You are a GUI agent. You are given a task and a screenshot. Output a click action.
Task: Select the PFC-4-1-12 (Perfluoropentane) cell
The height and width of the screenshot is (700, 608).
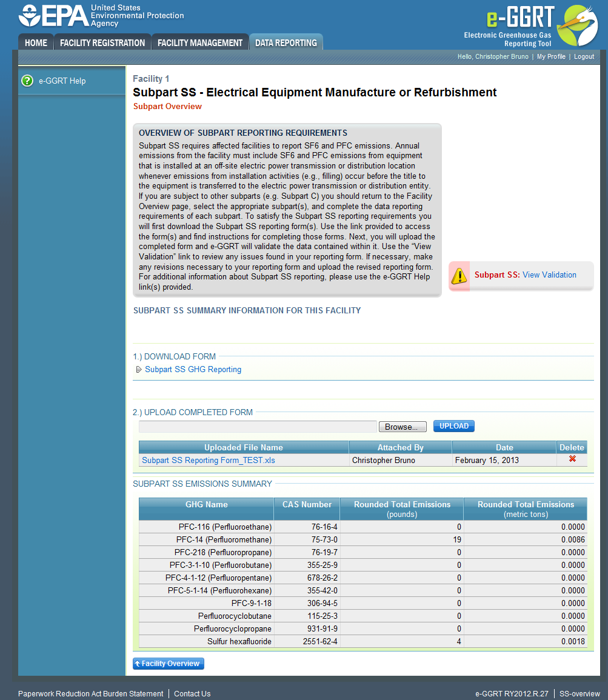point(206,578)
